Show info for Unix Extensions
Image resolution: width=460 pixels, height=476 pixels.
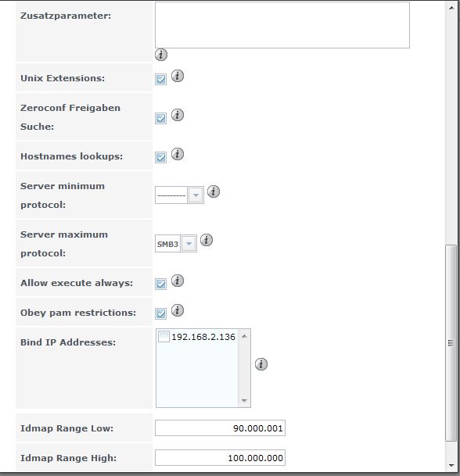(x=178, y=76)
